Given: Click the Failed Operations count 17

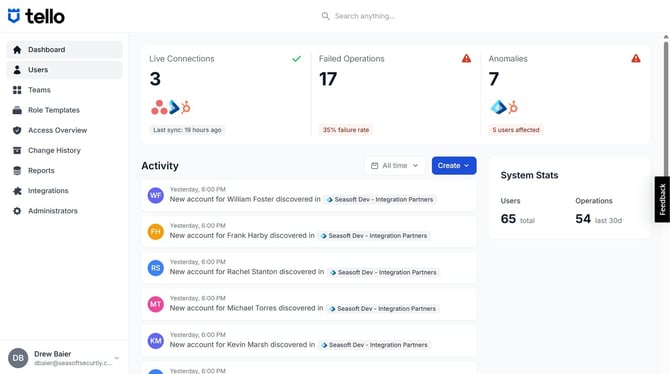Looking at the screenshot, I should coord(328,79).
